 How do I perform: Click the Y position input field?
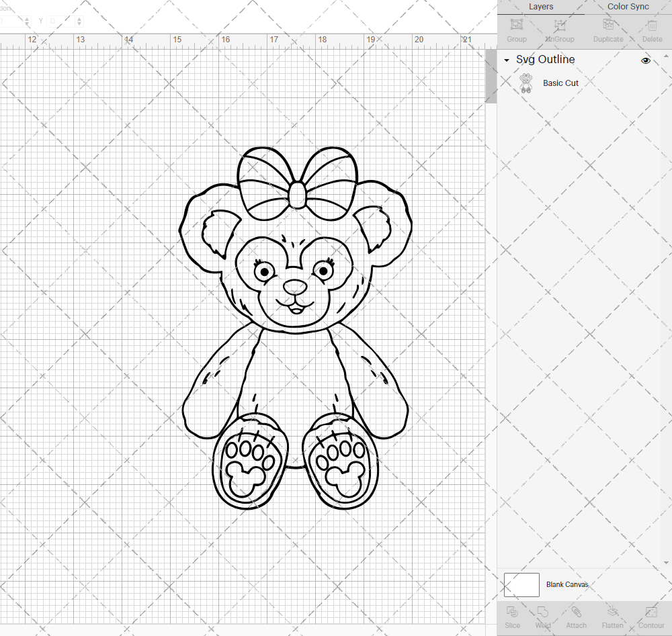coord(57,21)
